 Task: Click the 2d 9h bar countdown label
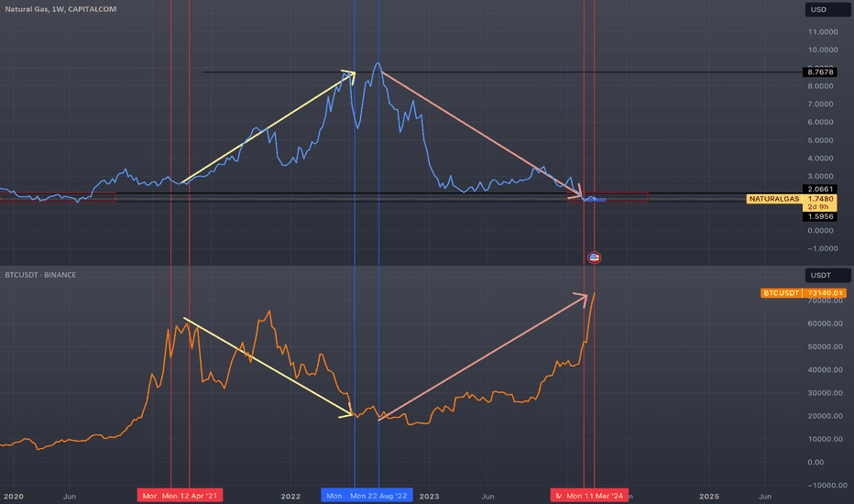(818, 207)
